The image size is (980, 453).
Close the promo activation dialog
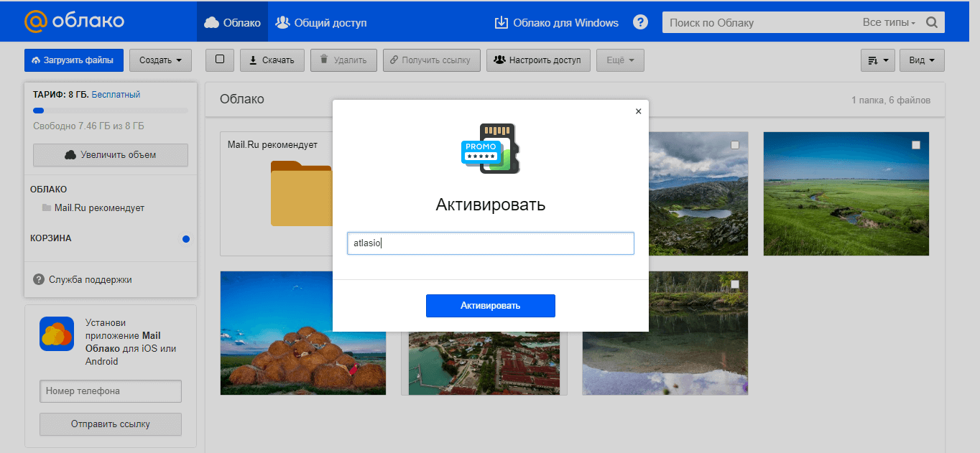tap(638, 111)
